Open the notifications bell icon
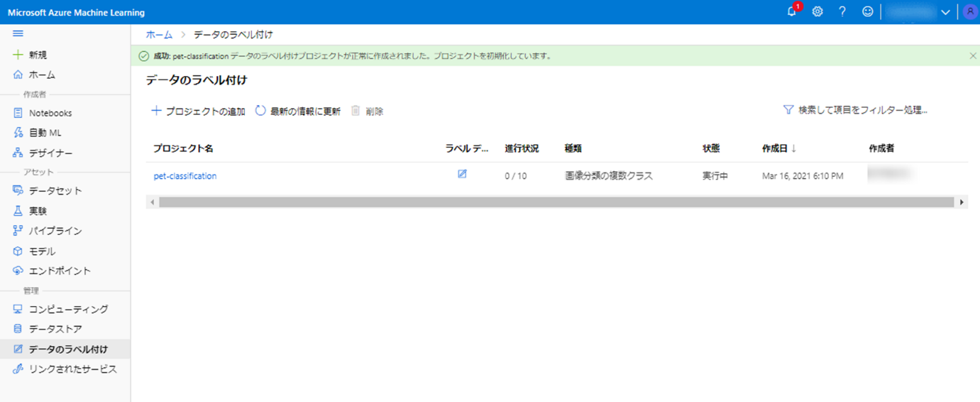The height and width of the screenshot is (402, 980). (x=792, y=11)
